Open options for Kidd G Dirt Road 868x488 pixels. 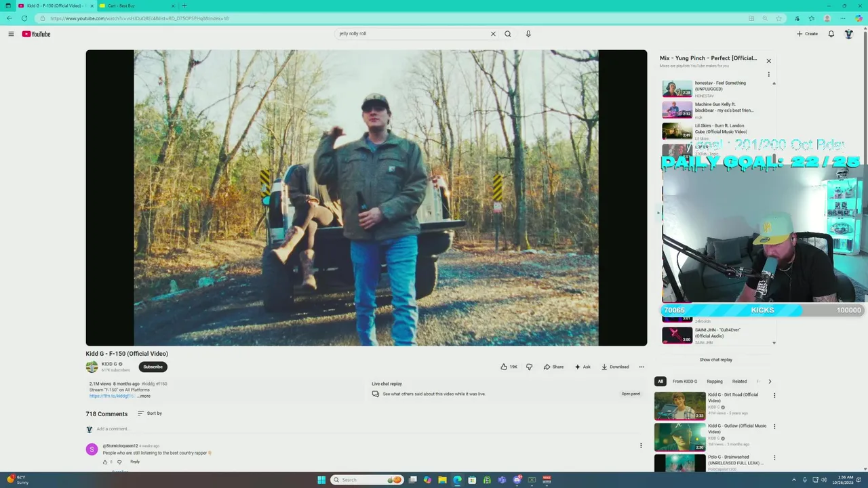774,395
